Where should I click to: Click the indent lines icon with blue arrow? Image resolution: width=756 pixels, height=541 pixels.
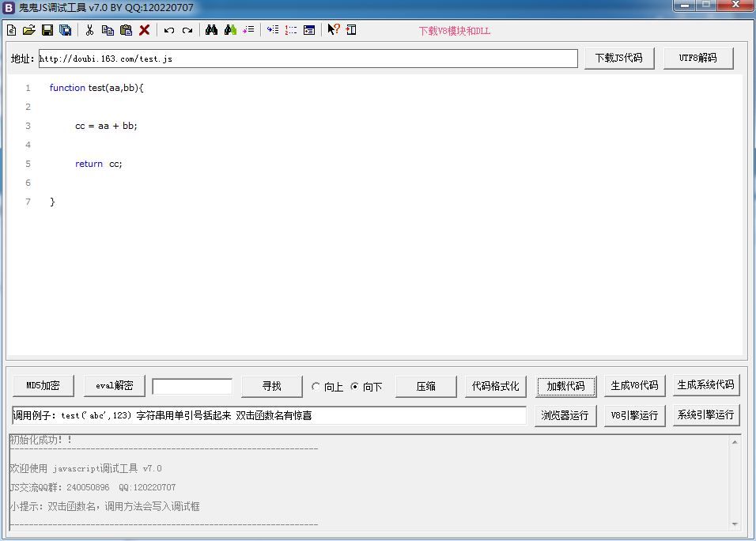click(x=273, y=30)
